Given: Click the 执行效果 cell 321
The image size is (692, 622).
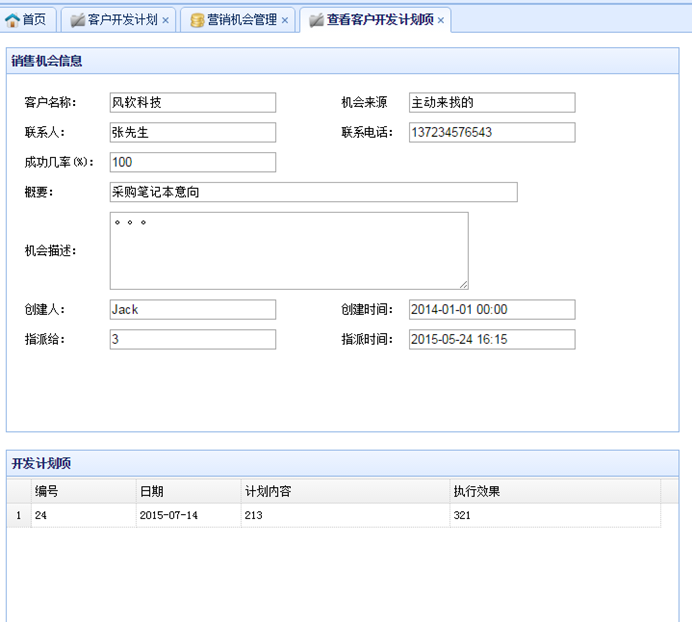Looking at the screenshot, I should pyautogui.click(x=555, y=515).
